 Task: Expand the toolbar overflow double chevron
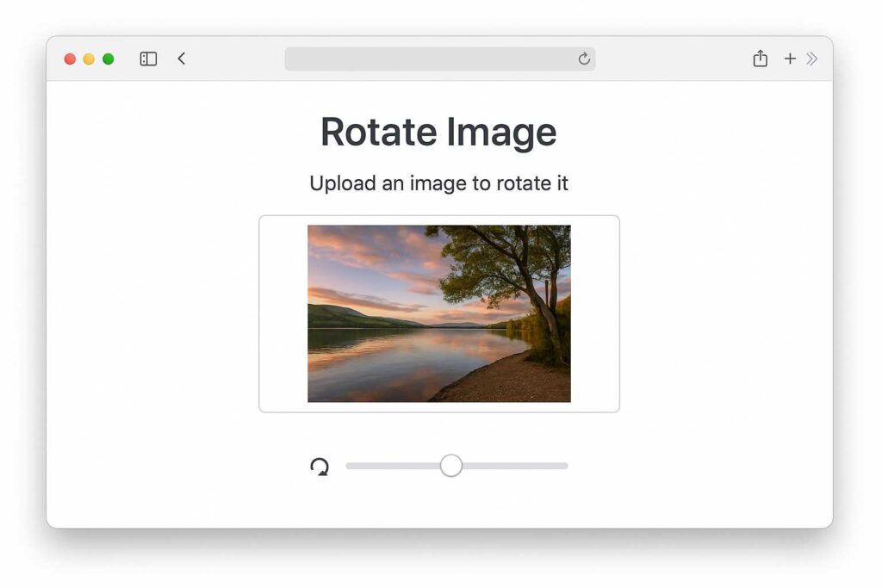click(811, 59)
